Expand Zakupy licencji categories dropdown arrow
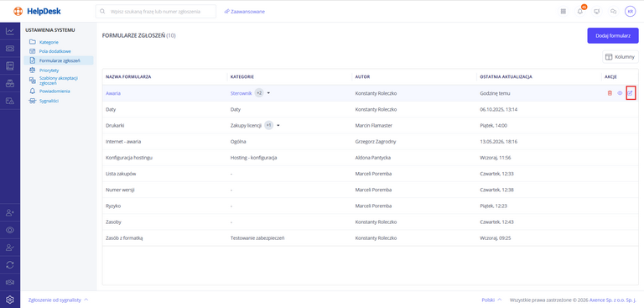The width and height of the screenshot is (644, 308). pyautogui.click(x=278, y=125)
